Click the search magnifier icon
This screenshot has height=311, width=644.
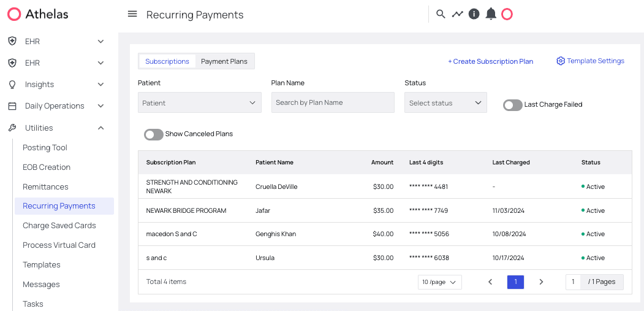click(441, 14)
